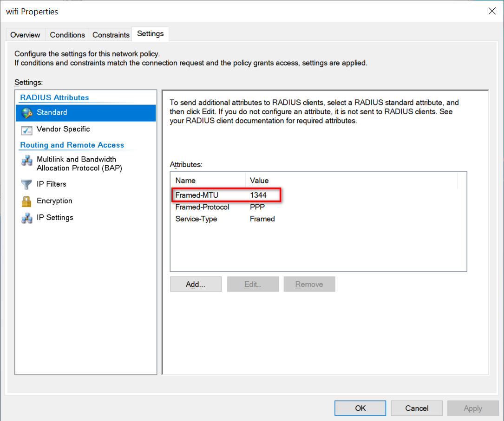Image resolution: width=504 pixels, height=421 pixels.
Task: Go to the Constraints tab
Action: (x=111, y=35)
